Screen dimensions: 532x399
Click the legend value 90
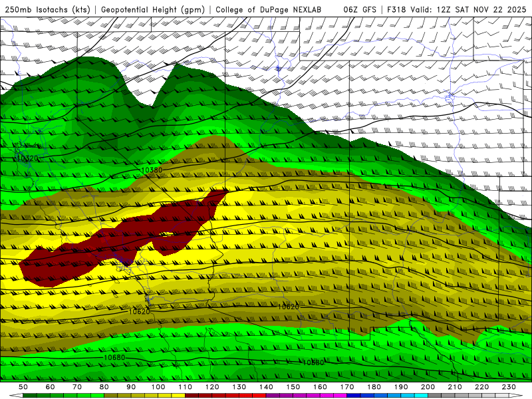coord(131,387)
